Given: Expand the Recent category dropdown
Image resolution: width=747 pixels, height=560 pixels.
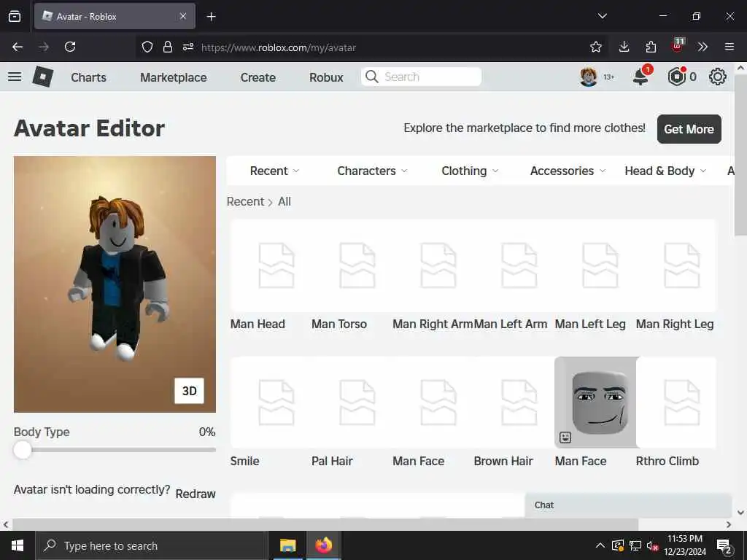Looking at the screenshot, I should tap(274, 171).
